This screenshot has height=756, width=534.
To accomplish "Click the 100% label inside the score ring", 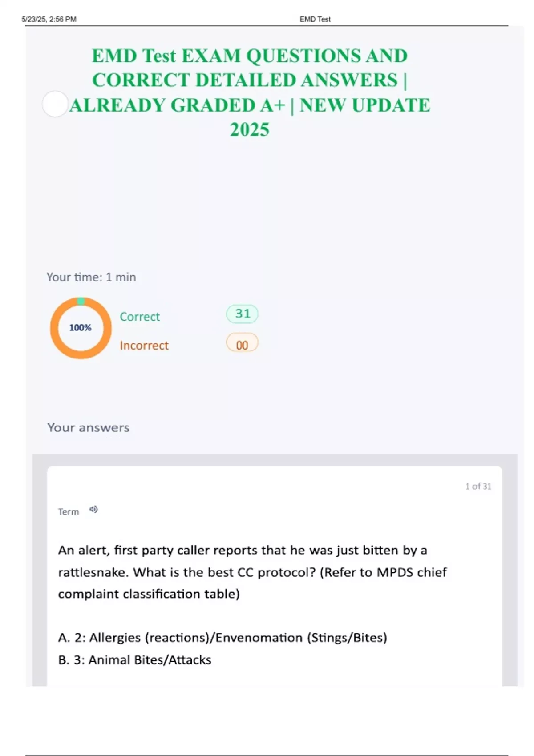I will tap(80, 328).
